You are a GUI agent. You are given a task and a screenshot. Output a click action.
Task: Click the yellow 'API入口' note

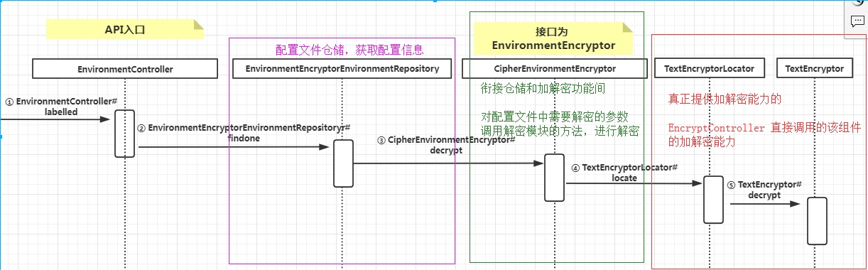pyautogui.click(x=125, y=29)
